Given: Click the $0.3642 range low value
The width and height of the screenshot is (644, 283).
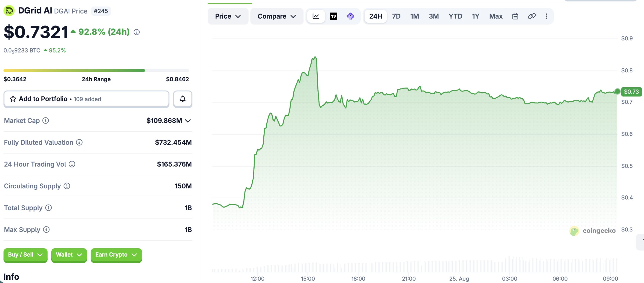Looking at the screenshot, I should [15, 79].
